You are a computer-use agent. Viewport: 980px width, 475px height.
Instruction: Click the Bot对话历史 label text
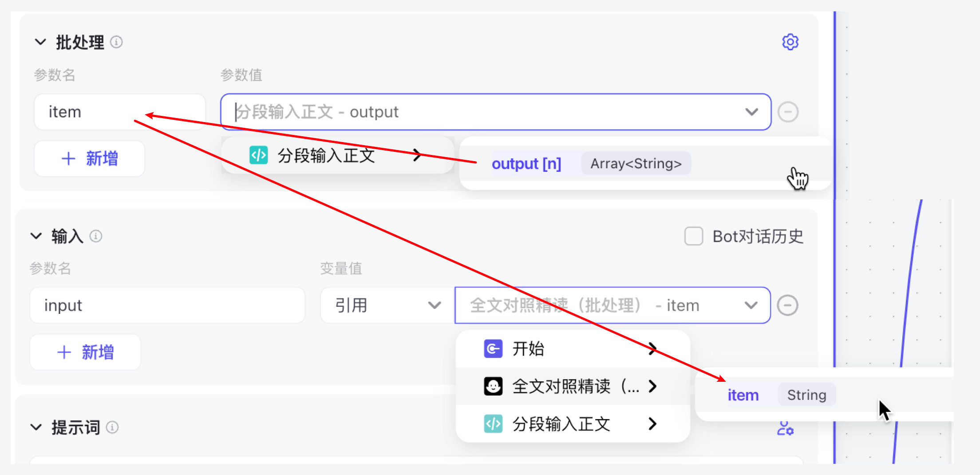pyautogui.click(x=758, y=236)
